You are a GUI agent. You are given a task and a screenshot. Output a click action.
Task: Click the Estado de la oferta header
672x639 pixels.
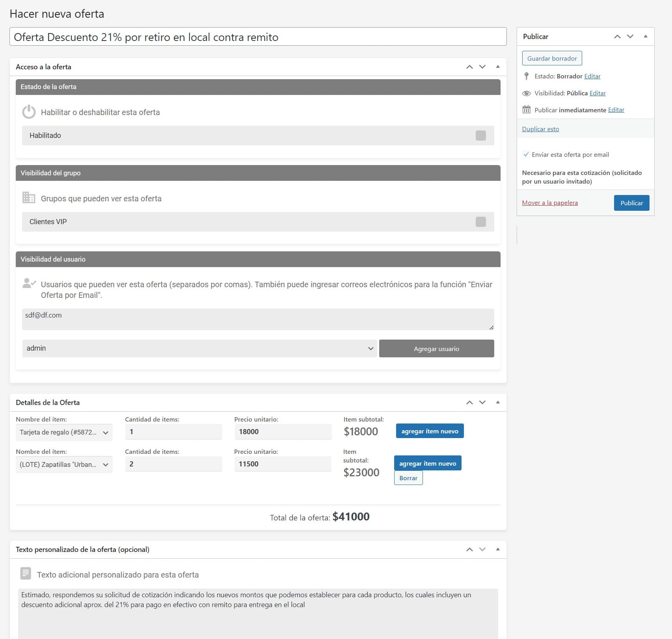point(258,87)
